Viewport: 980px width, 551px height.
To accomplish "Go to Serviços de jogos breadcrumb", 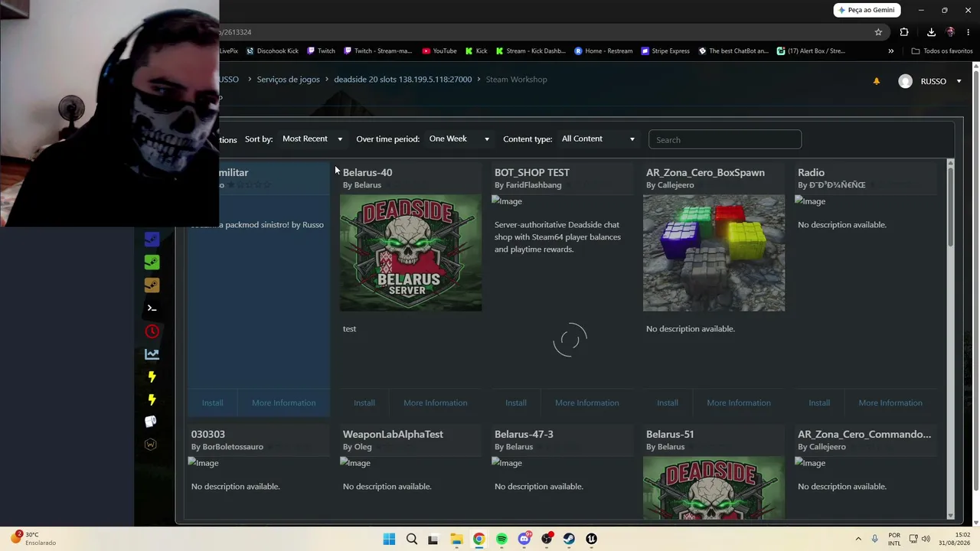I will tap(288, 80).
